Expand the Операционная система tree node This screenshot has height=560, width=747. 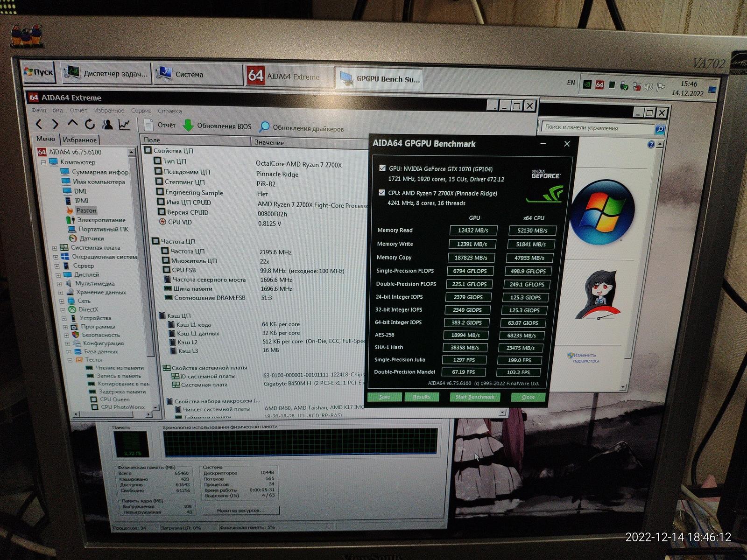coord(56,257)
